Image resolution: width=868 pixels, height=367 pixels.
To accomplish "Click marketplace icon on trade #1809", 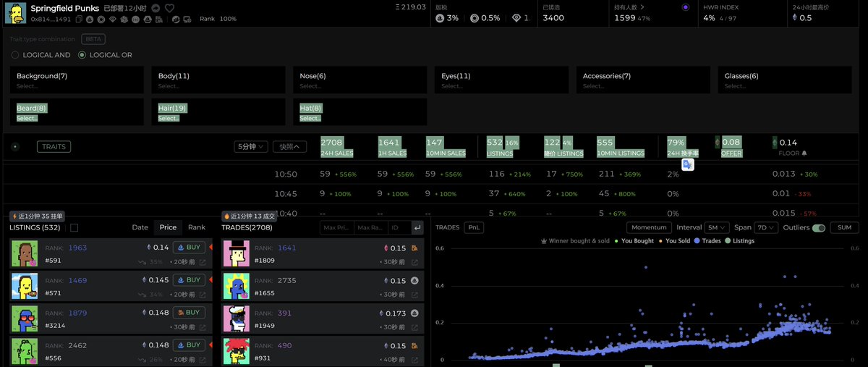I will tap(415, 248).
